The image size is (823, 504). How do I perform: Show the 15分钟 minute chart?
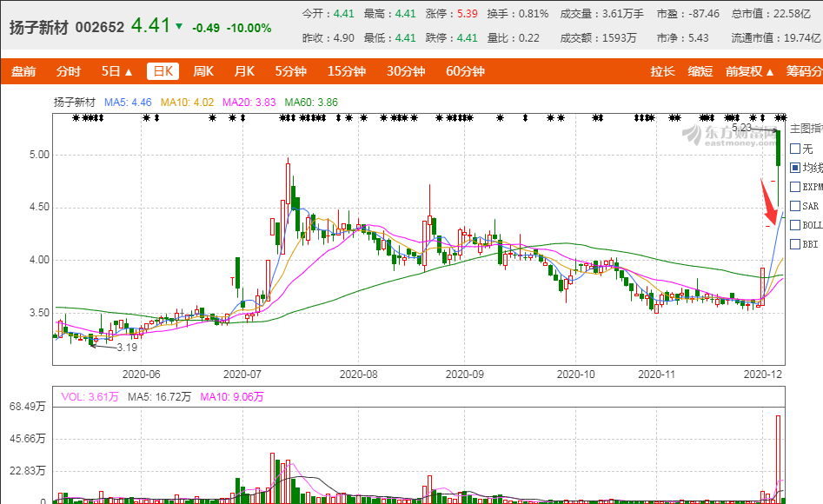pyautogui.click(x=347, y=71)
